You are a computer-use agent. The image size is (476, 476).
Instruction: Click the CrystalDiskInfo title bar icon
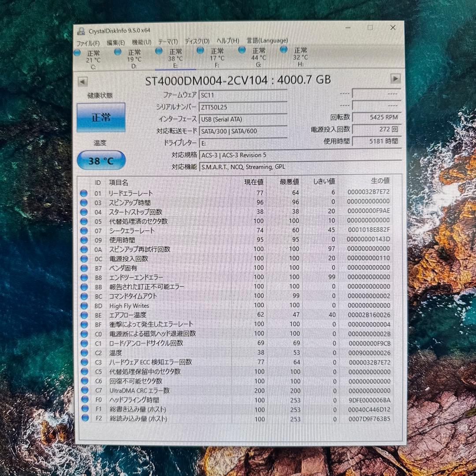[81, 31]
